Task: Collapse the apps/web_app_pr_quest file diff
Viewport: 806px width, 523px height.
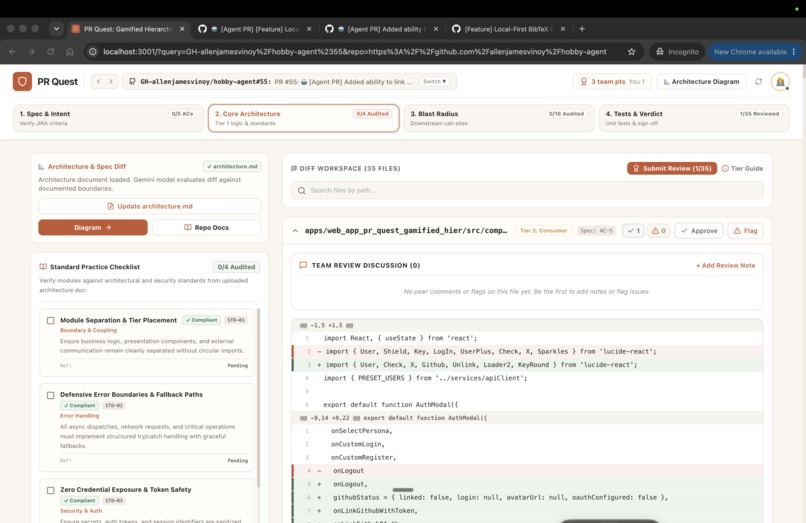Action: point(295,231)
